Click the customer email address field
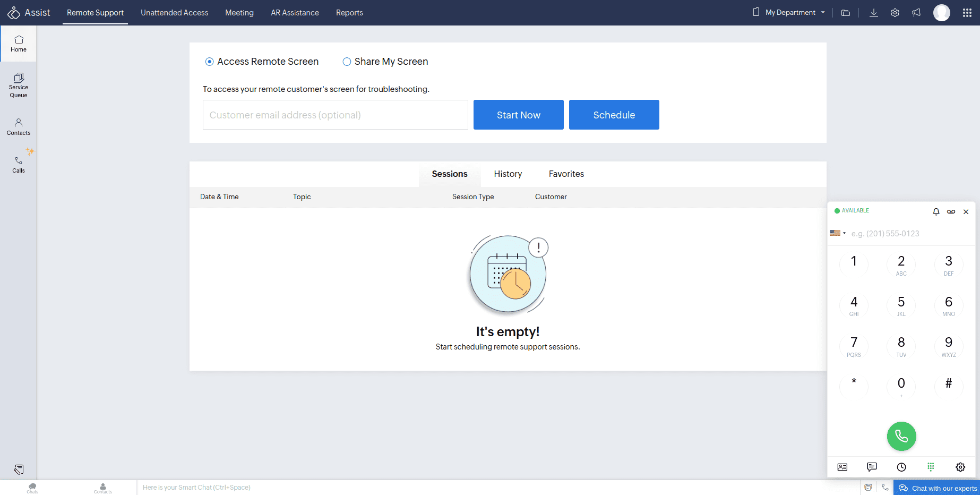This screenshot has height=495, width=980. [x=335, y=115]
